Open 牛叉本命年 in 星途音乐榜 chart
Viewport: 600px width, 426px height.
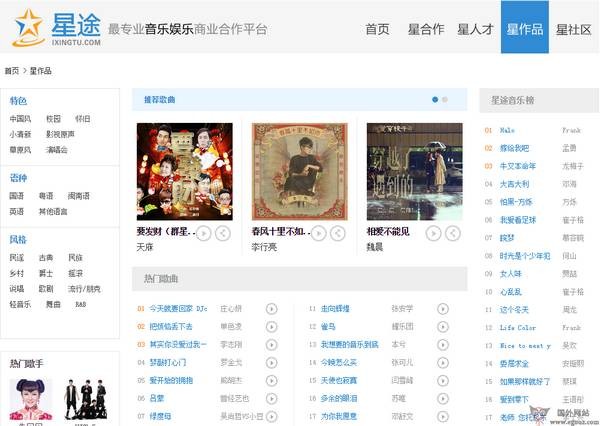pos(518,166)
